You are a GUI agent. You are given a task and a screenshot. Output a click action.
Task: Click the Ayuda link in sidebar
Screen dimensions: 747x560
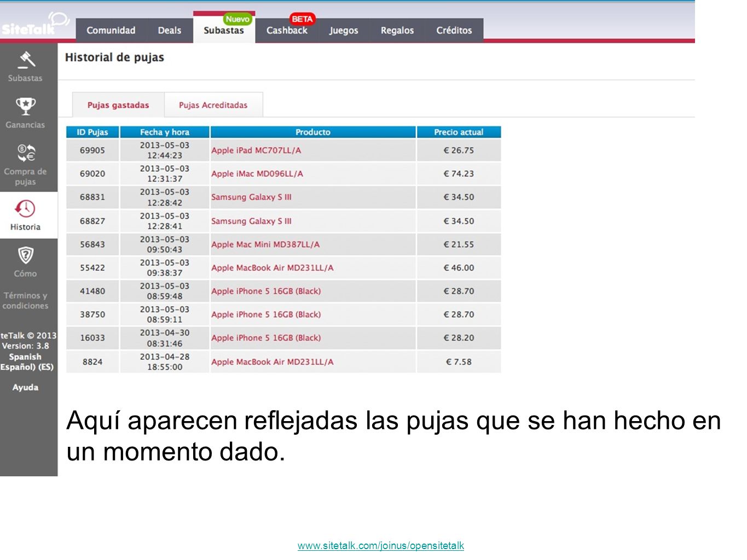coord(25,387)
